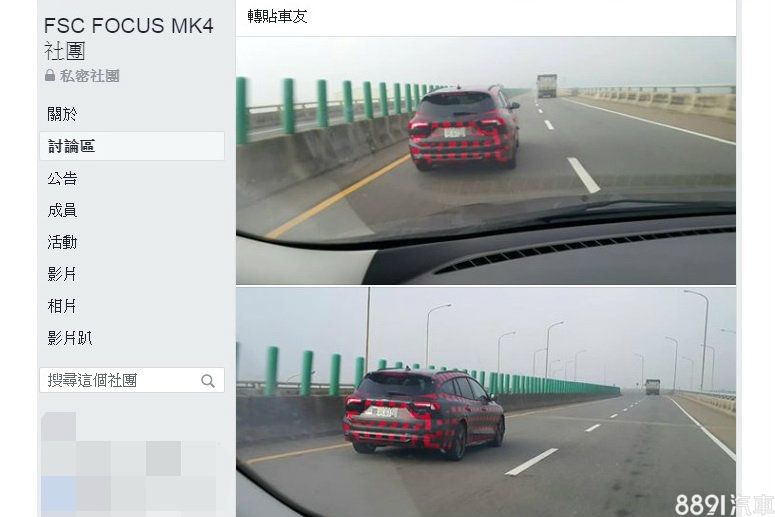Click the 私密社團 privacy label
Viewport: 775px width, 517px height.
pyautogui.click(x=89, y=76)
